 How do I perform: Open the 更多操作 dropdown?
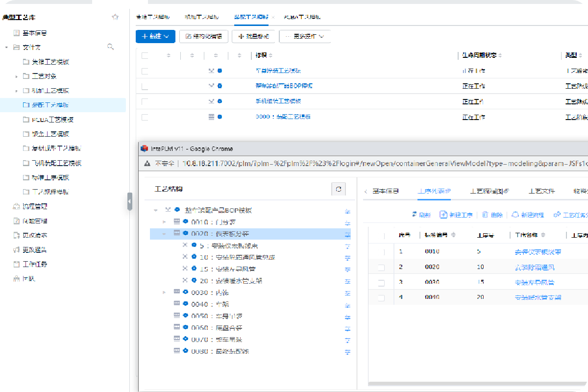click(x=304, y=36)
